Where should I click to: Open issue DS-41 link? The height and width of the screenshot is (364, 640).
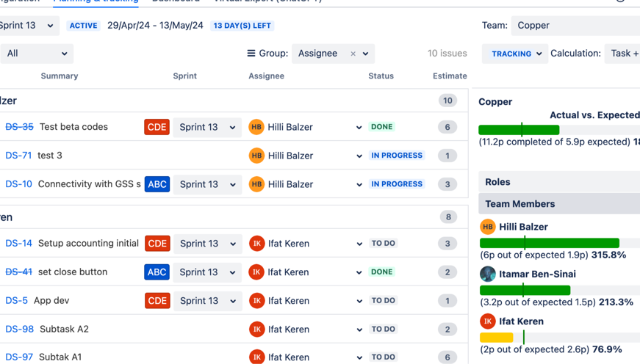coord(18,272)
